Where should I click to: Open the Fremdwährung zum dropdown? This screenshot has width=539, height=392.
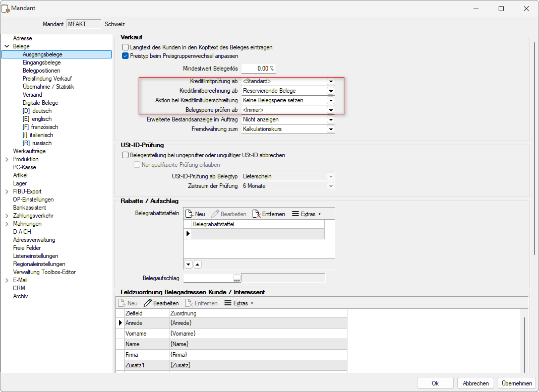pos(330,129)
